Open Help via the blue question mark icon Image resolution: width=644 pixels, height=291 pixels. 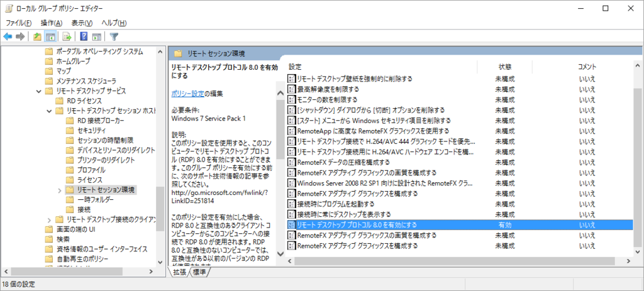click(x=84, y=37)
